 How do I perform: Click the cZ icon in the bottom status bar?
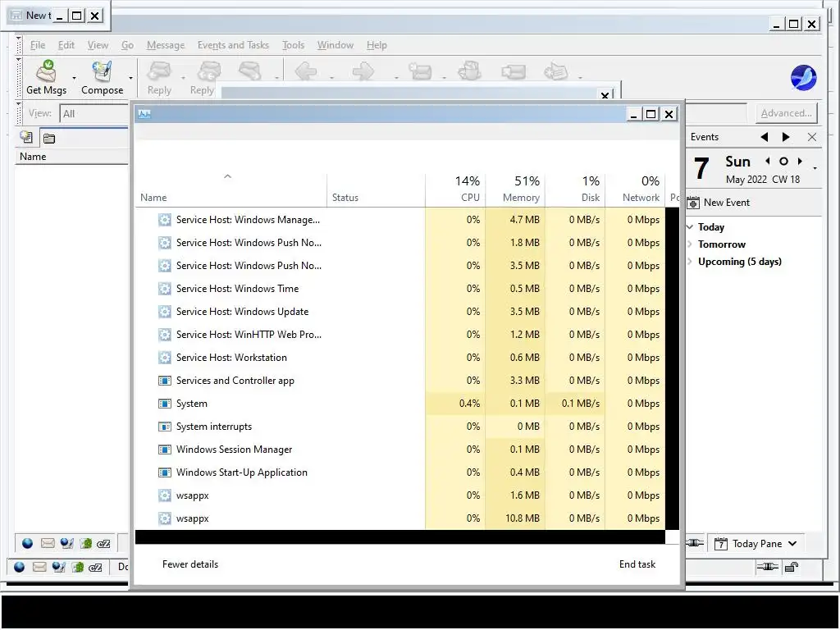(95, 567)
